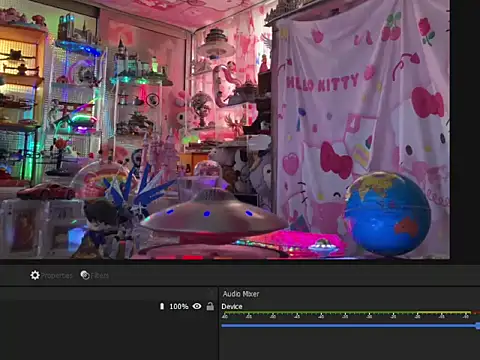
Task: Click the battery icon beside 100%
Action: coord(162,306)
